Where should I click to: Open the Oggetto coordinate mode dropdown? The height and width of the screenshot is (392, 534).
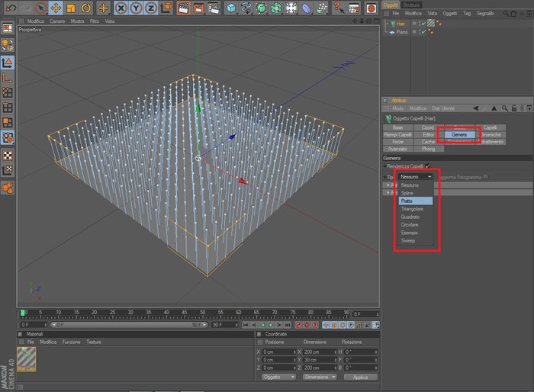(x=278, y=377)
